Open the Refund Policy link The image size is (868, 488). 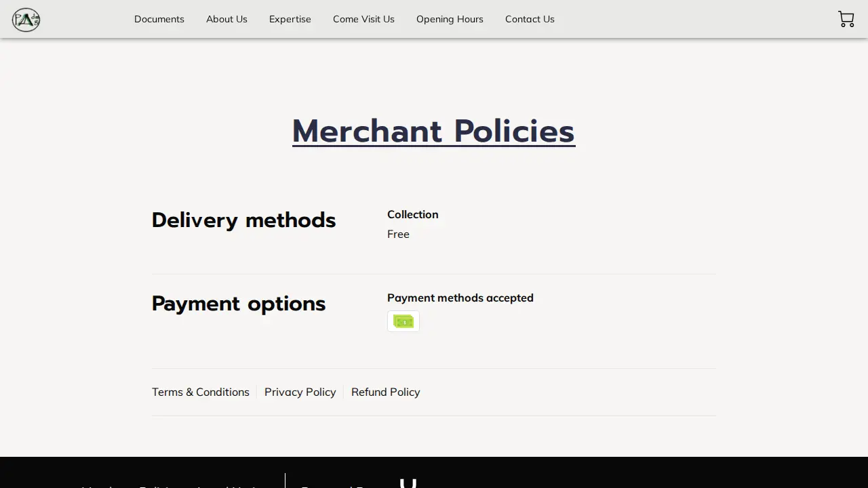point(386,392)
